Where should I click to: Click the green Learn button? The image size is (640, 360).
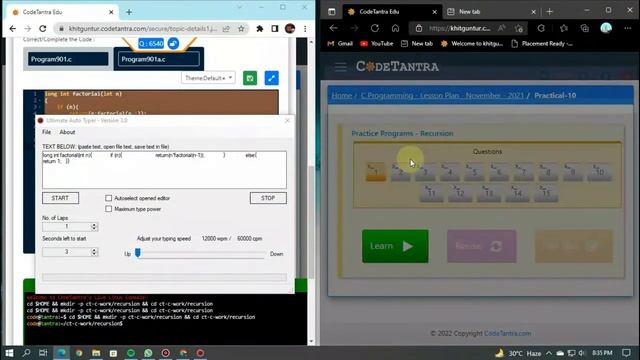[x=395, y=246]
